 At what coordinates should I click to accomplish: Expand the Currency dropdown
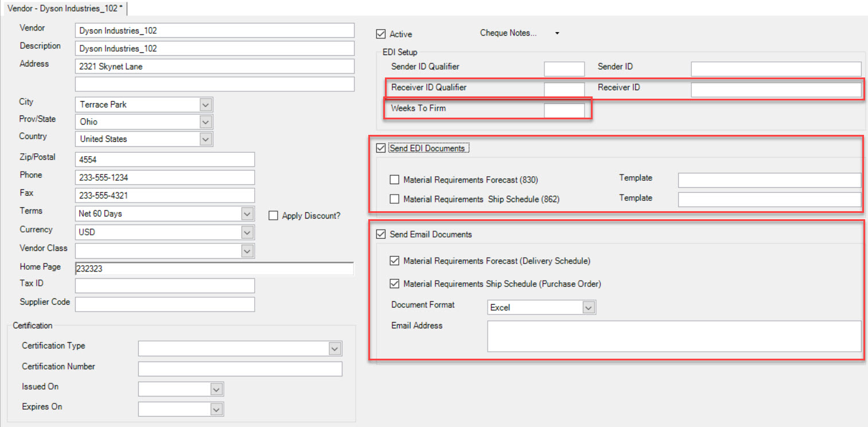pyautogui.click(x=248, y=232)
